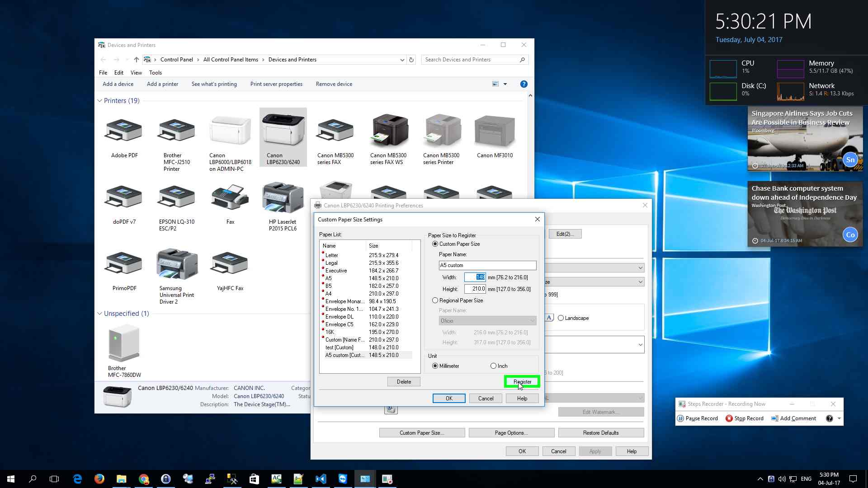Open Microsoft Edge from the taskbar
Image resolution: width=868 pixels, height=488 pixels.
click(x=77, y=479)
